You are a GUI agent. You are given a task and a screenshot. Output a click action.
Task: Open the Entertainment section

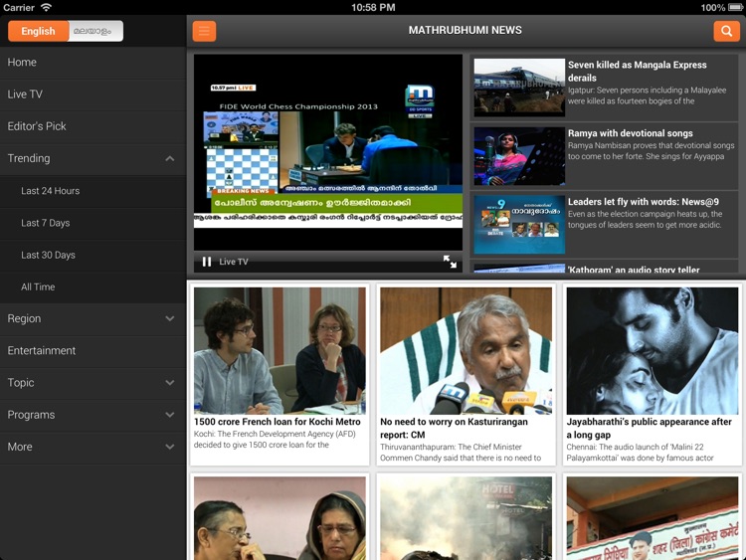coord(93,351)
